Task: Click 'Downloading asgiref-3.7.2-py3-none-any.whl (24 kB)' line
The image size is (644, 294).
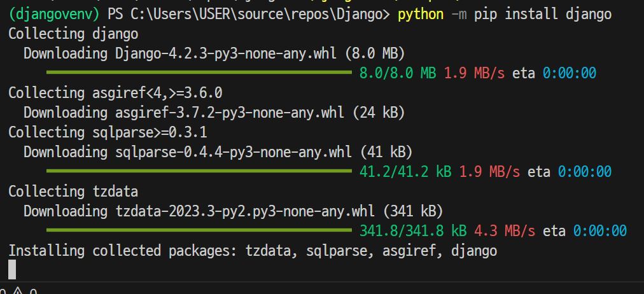Action: click(214, 113)
